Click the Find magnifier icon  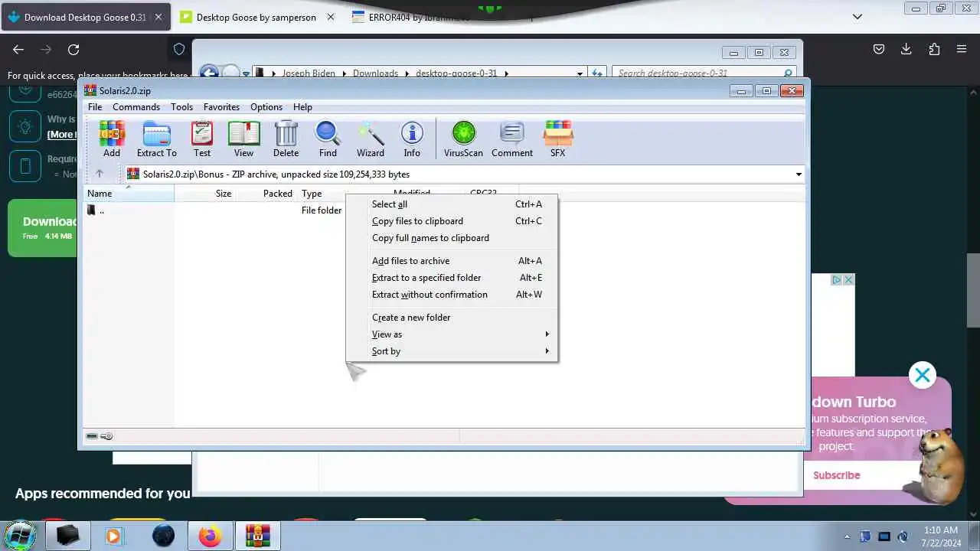pos(328,139)
